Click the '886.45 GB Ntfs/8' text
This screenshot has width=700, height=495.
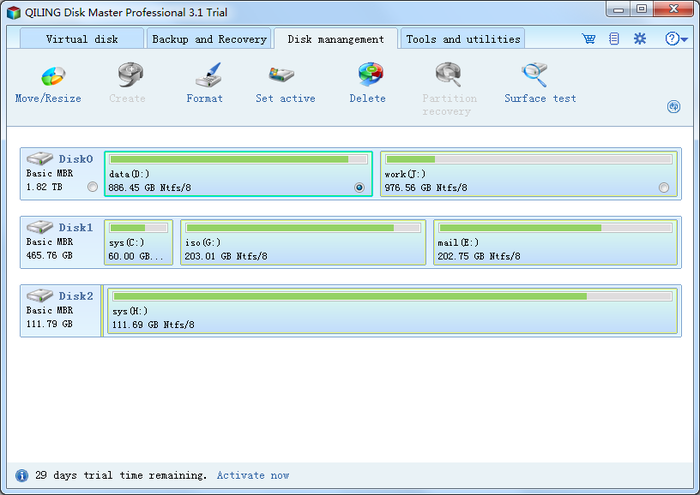point(150,188)
